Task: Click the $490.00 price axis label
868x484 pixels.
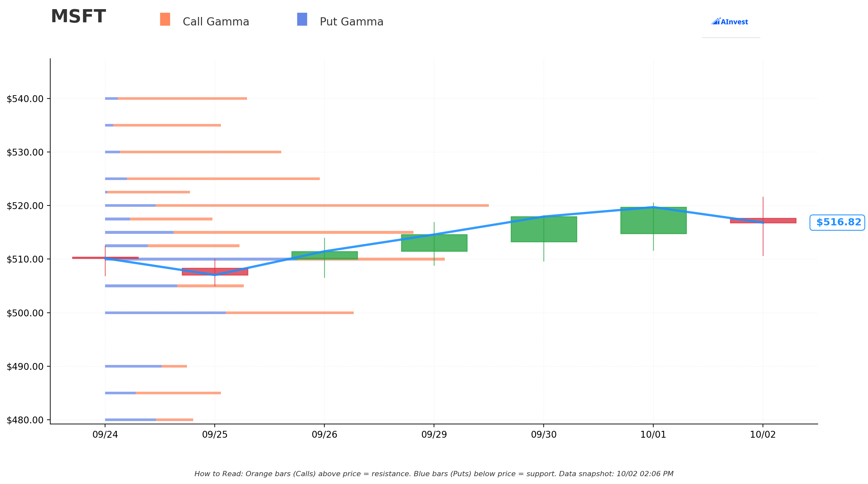Action: pyautogui.click(x=25, y=367)
